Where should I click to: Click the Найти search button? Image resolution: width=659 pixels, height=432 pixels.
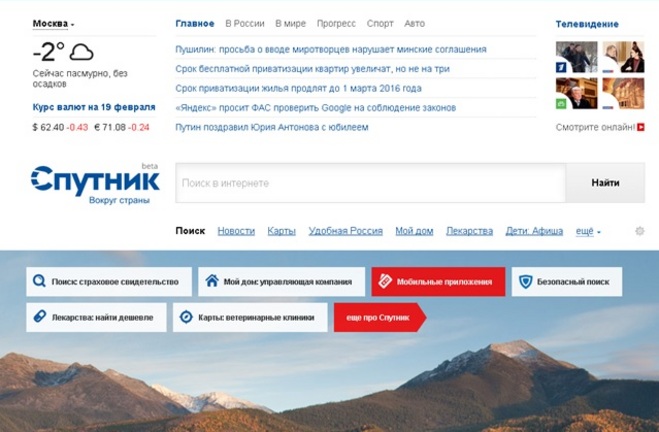605,183
